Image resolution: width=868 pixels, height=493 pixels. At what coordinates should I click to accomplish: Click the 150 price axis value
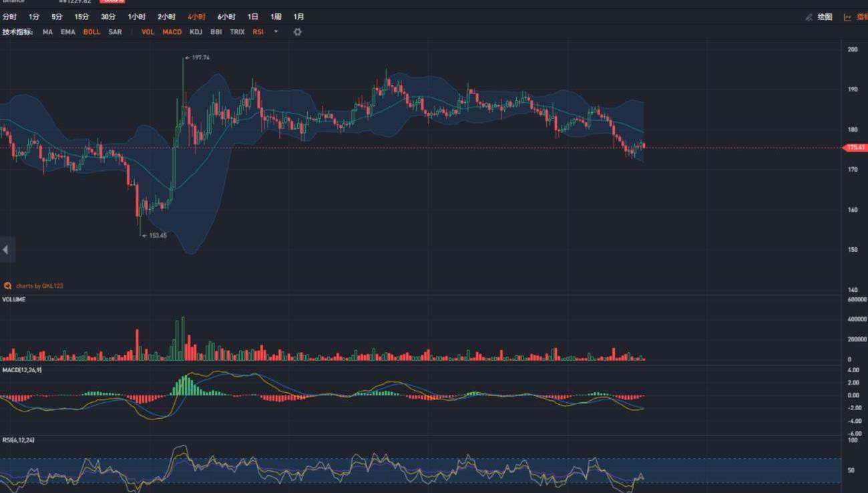click(853, 250)
